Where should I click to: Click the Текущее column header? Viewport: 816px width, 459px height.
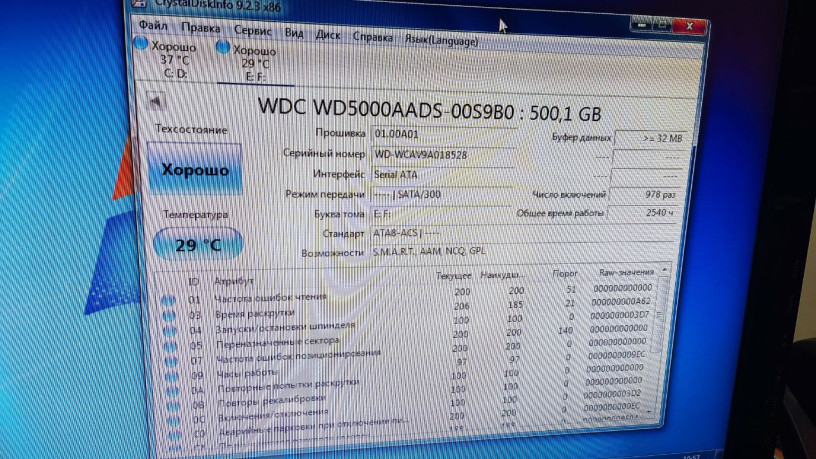tap(453, 276)
